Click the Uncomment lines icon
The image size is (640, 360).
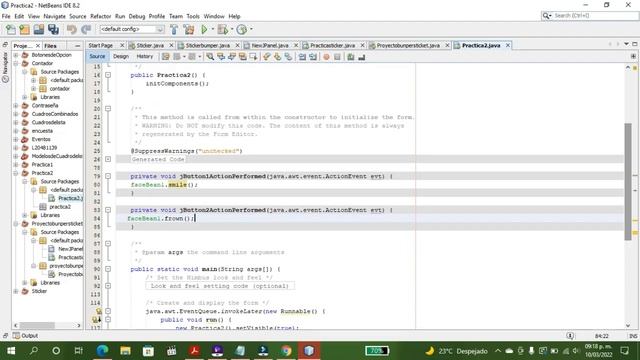361,57
